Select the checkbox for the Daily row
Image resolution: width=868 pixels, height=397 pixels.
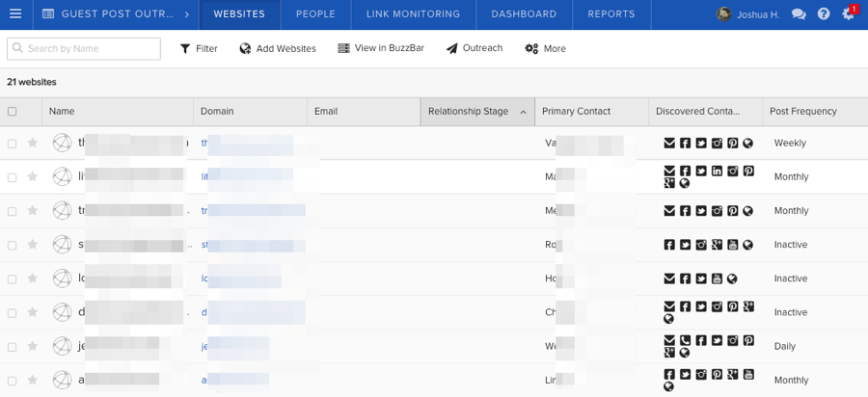pos(13,346)
